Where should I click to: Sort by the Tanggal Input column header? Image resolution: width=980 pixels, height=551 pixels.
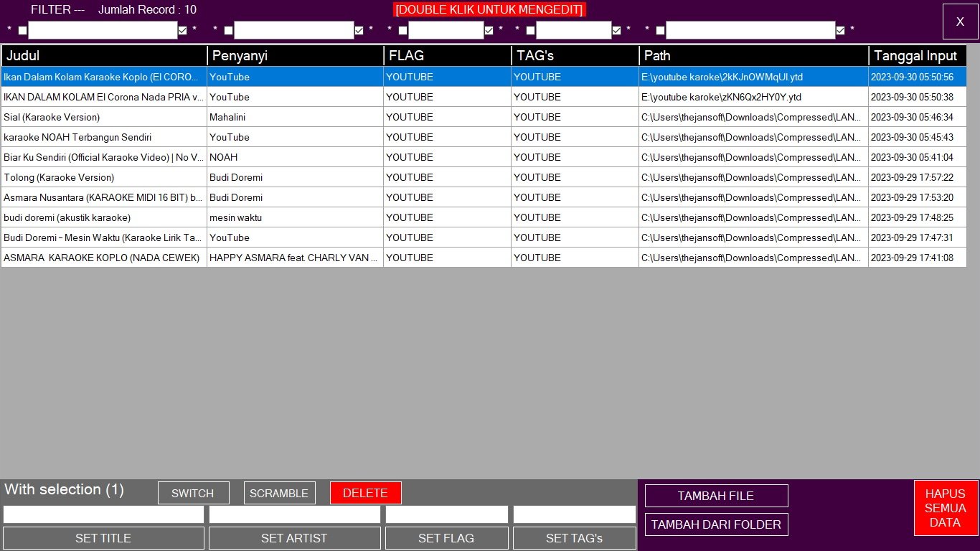pos(918,55)
